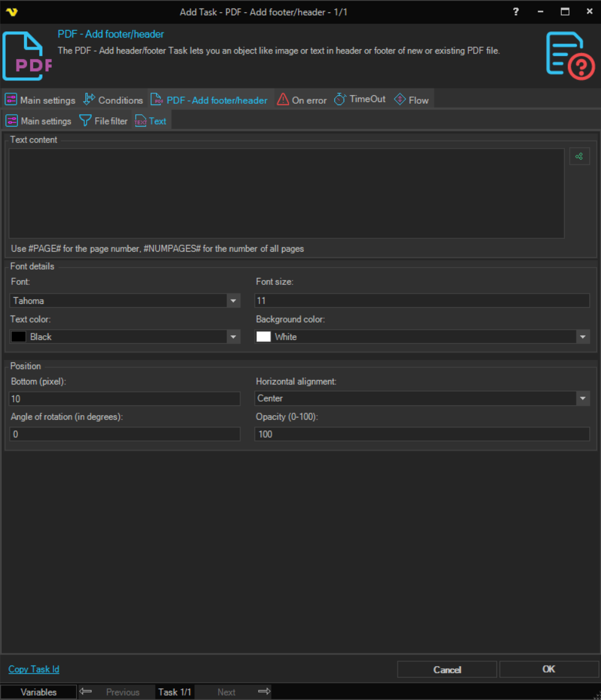Open the Flow tab
This screenshot has width=601, height=700.
[412, 100]
